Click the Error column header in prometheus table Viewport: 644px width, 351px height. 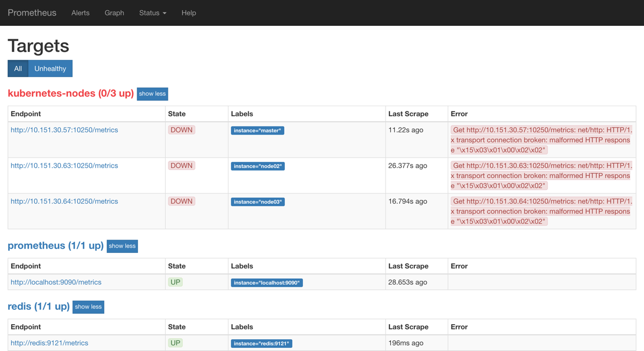(x=459, y=266)
